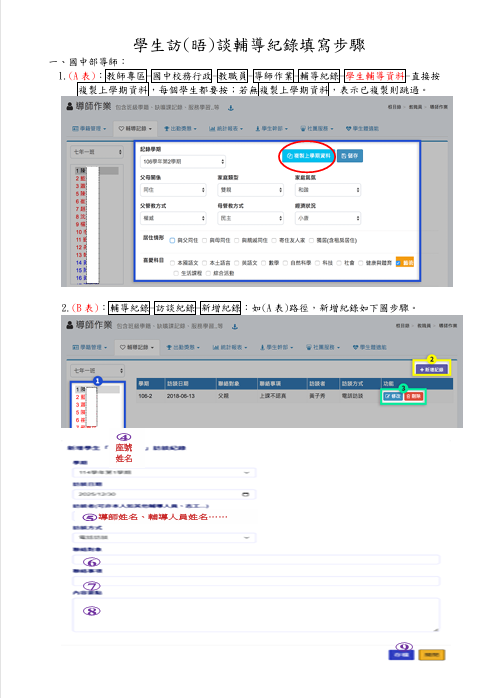This screenshot has width=495, height=698.
Task: Open 輔導紀錄 menu in second screenshot
Action: (x=137, y=347)
